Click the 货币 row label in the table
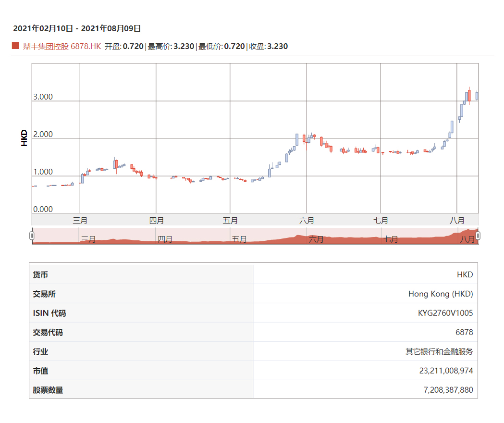Image resolution: width=504 pixels, height=423 pixels. pyautogui.click(x=40, y=274)
